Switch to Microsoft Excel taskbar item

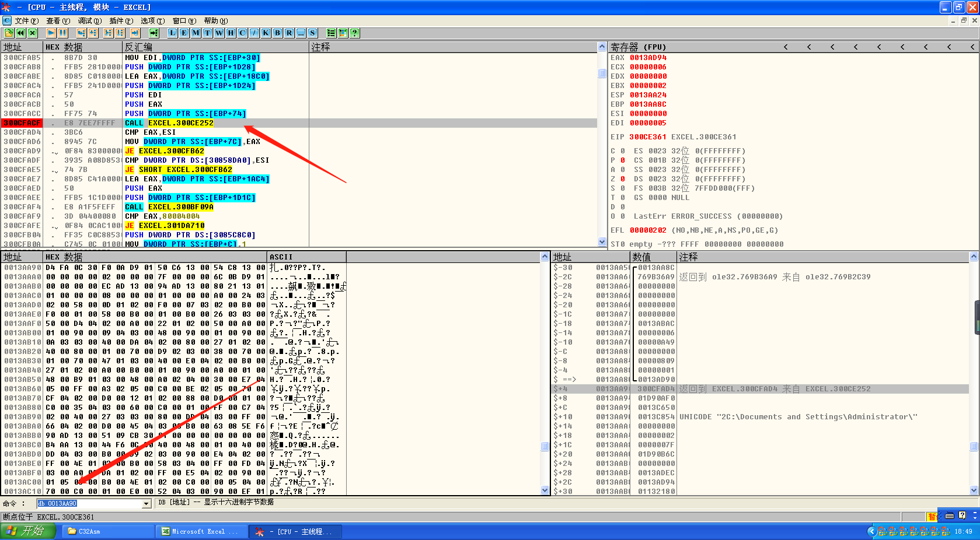click(201, 531)
